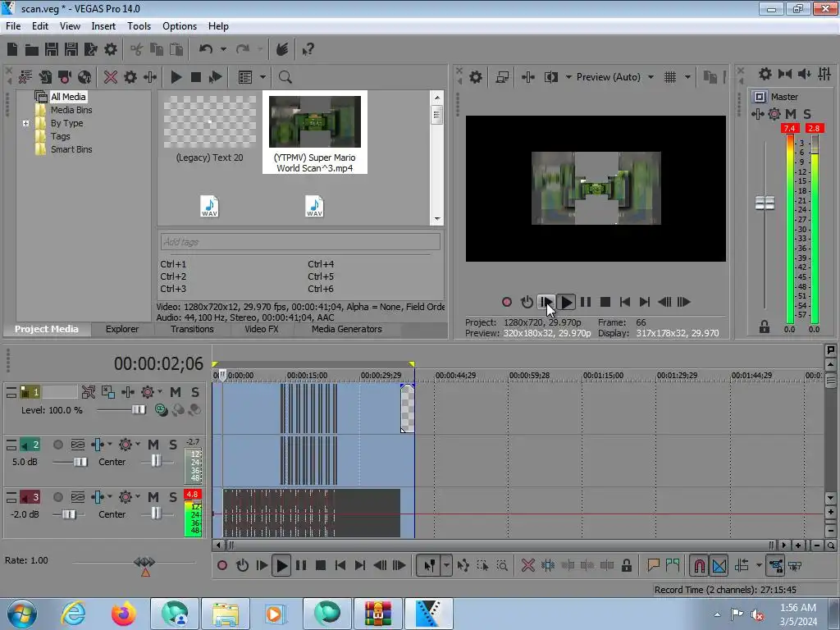This screenshot has width=840, height=630.
Task: Pause playback in timeline transport bar
Action: pos(301,565)
